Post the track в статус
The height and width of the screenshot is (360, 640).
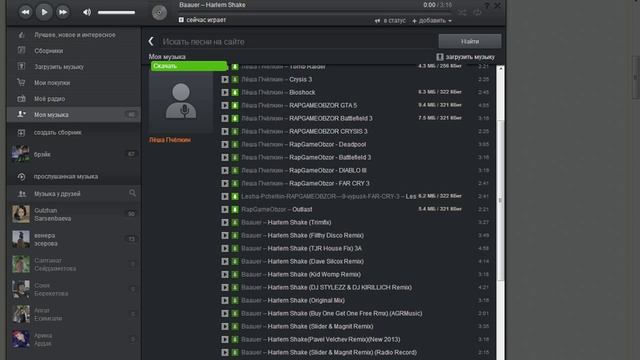tap(390, 21)
